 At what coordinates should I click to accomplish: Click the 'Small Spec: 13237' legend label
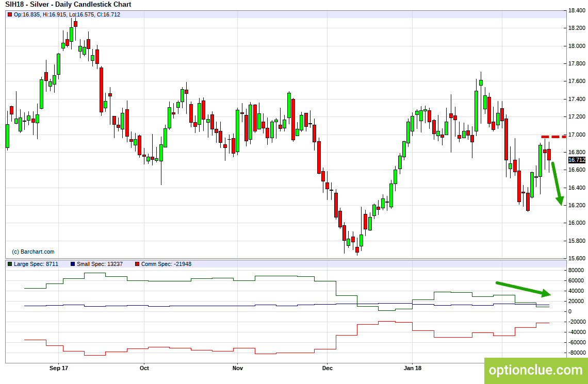(x=100, y=264)
